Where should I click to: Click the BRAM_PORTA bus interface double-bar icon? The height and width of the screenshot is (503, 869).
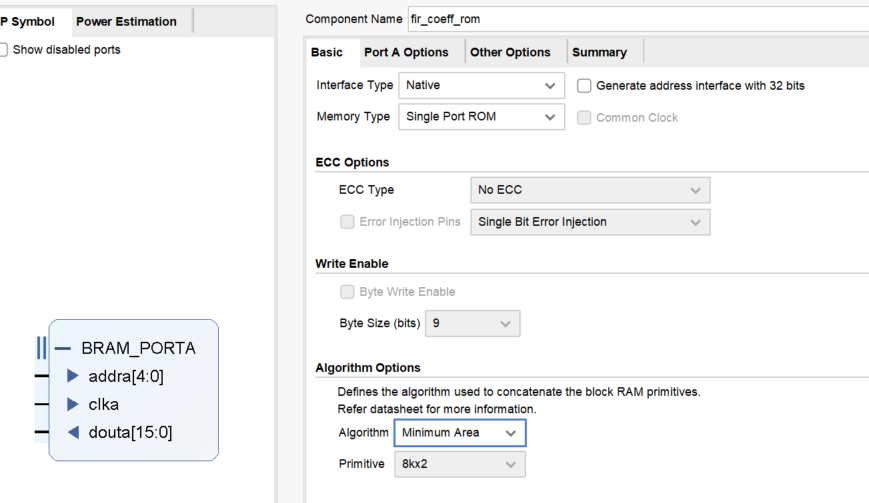42,348
